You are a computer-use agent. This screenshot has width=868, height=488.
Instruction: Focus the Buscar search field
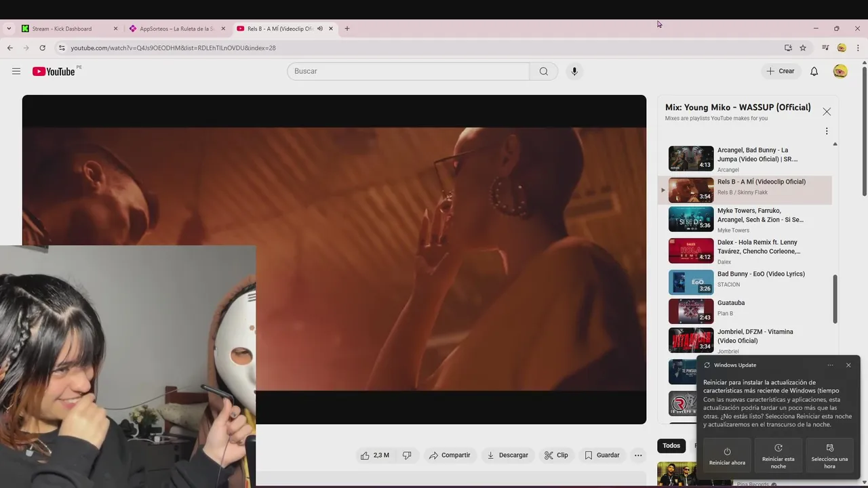[408, 71]
